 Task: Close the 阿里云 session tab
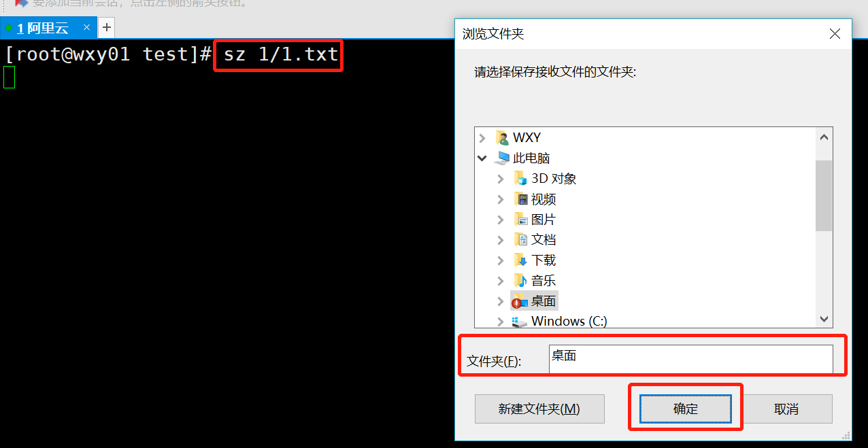point(87,27)
